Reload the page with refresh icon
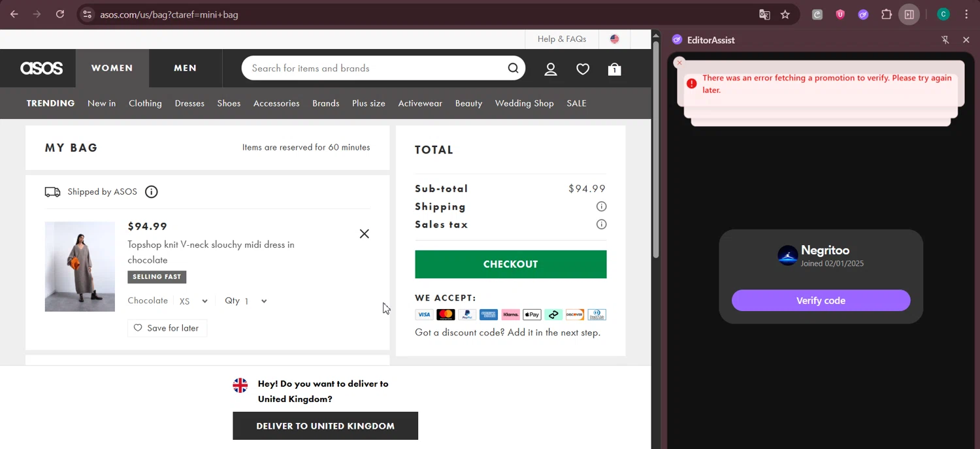This screenshot has height=449, width=980. (59, 14)
